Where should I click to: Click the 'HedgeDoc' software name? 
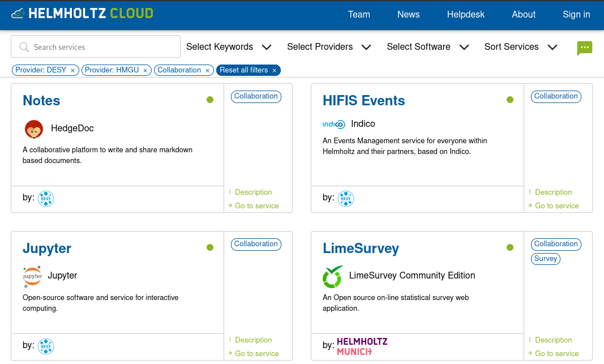(72, 129)
